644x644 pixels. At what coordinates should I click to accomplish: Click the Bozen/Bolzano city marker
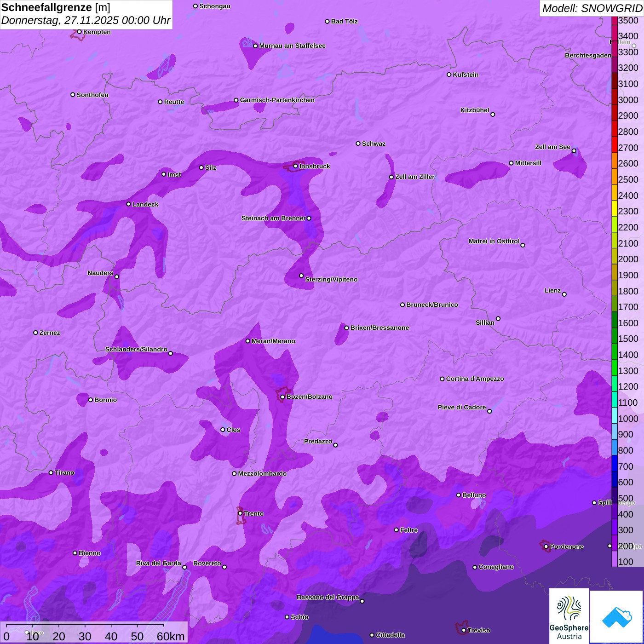[x=282, y=397]
